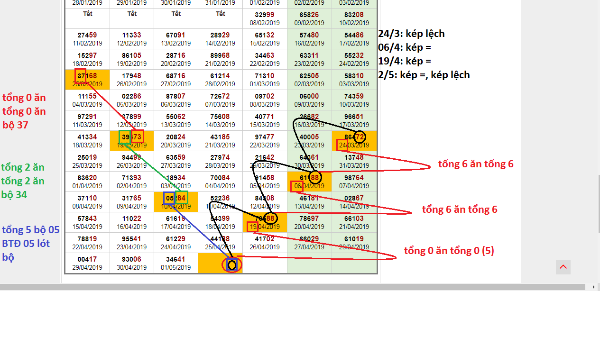Image resolution: width=600 pixels, height=364 pixels.
Task: Click the horizontal scrollbar right arrow
Action: [593, 287]
